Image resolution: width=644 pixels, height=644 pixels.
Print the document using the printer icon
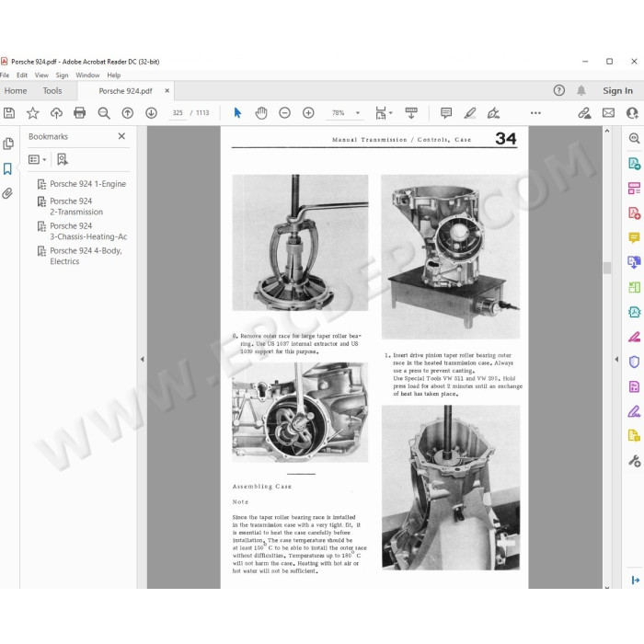(x=80, y=113)
